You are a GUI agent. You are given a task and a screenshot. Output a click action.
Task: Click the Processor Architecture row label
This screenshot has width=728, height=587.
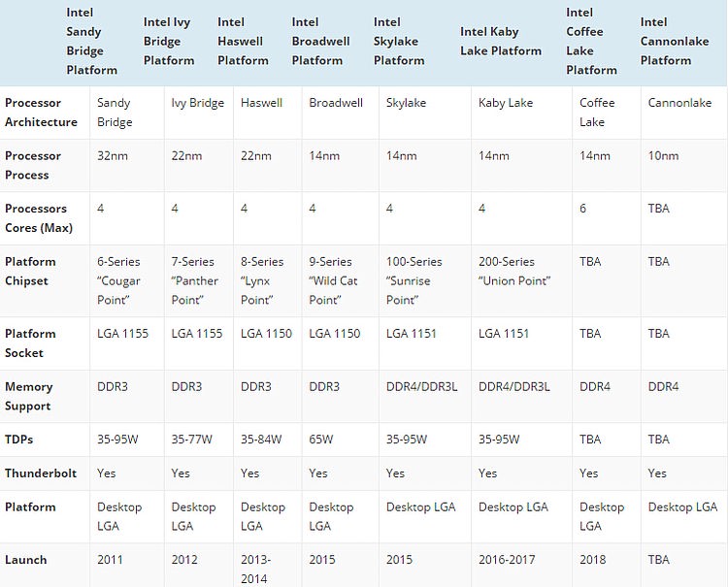point(41,113)
